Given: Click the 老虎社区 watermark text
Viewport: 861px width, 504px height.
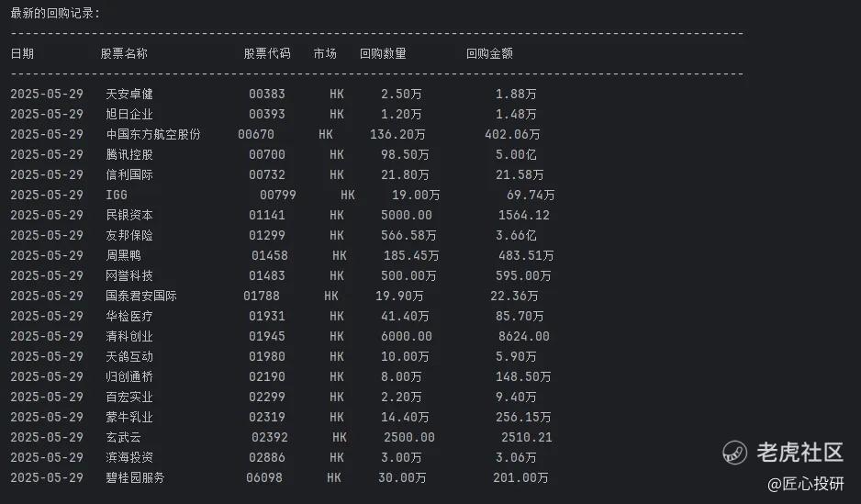Looking at the screenshot, I should 800,453.
